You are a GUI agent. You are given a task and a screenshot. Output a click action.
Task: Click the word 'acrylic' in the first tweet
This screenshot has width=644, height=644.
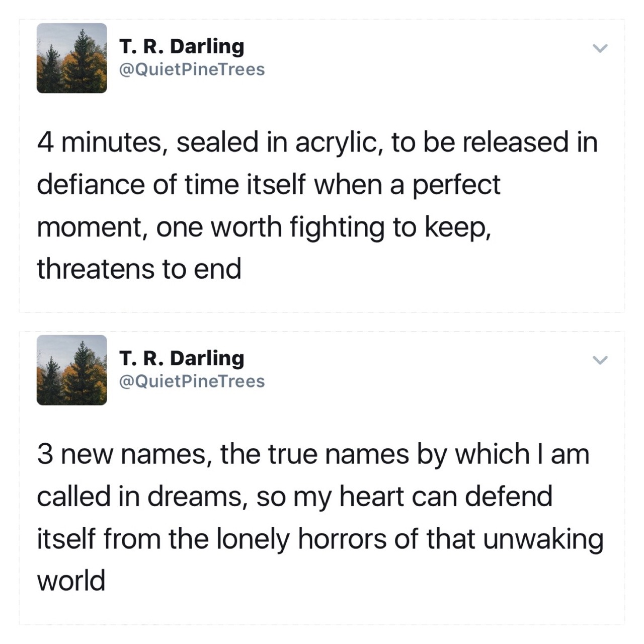pos(338,142)
